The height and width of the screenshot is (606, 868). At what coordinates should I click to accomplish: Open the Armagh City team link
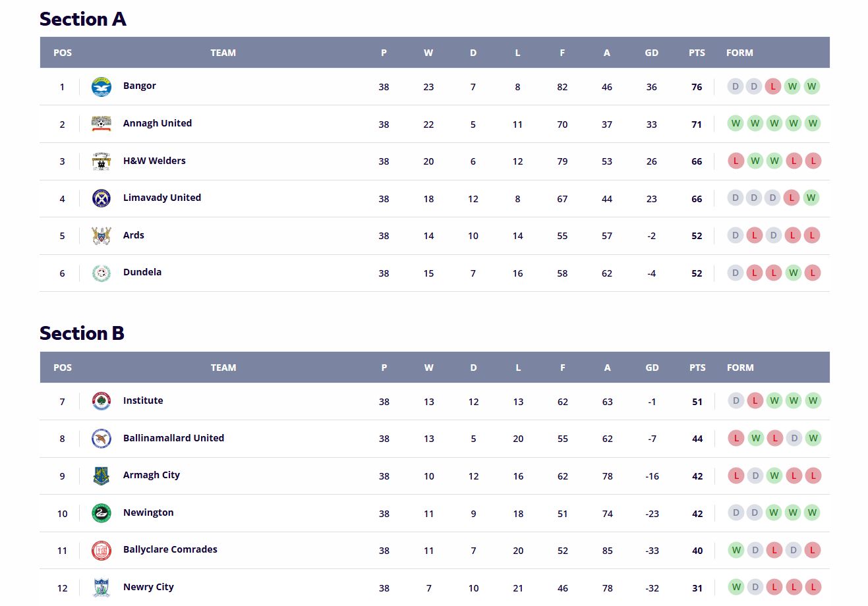(x=152, y=475)
